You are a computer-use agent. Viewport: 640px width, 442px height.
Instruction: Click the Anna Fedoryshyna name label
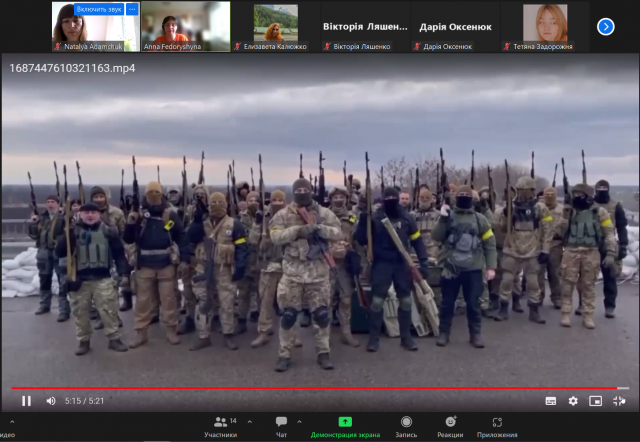(x=172, y=47)
